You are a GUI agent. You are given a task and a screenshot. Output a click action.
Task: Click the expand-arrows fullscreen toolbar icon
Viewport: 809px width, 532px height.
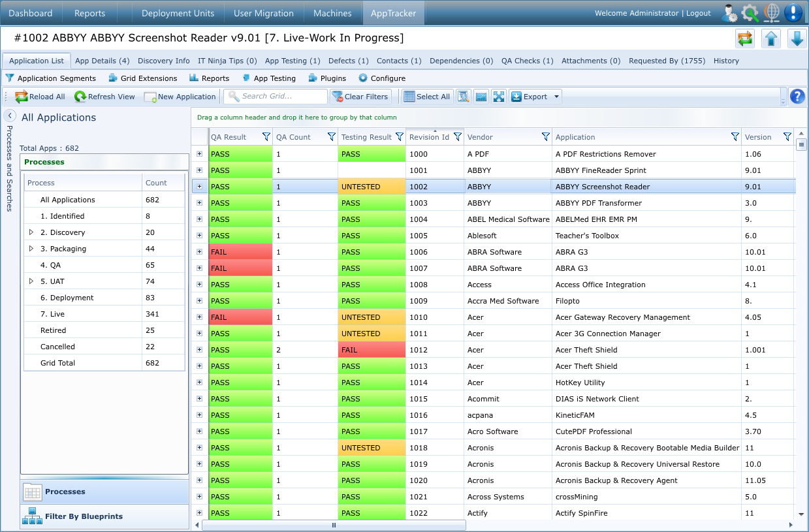coord(499,97)
